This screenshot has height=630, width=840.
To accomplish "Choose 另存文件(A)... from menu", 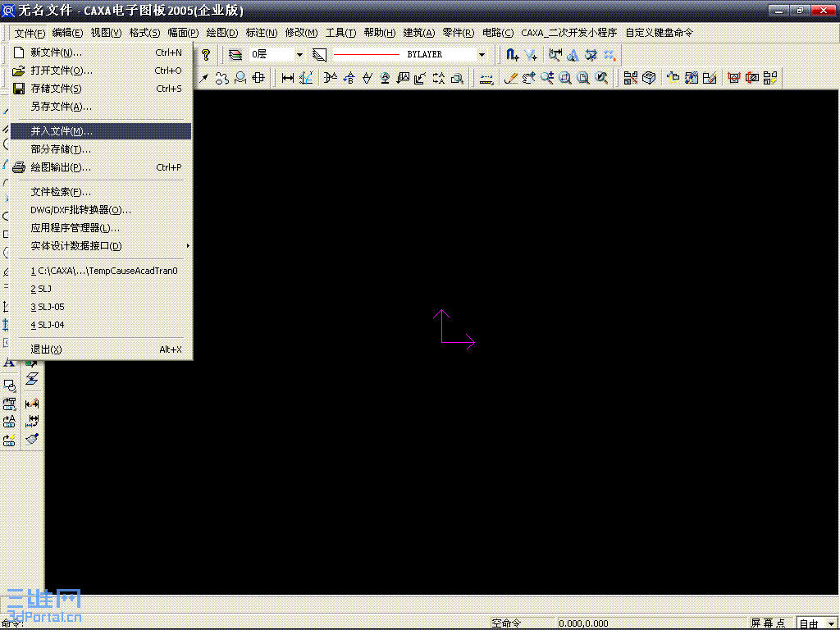I will [101, 107].
